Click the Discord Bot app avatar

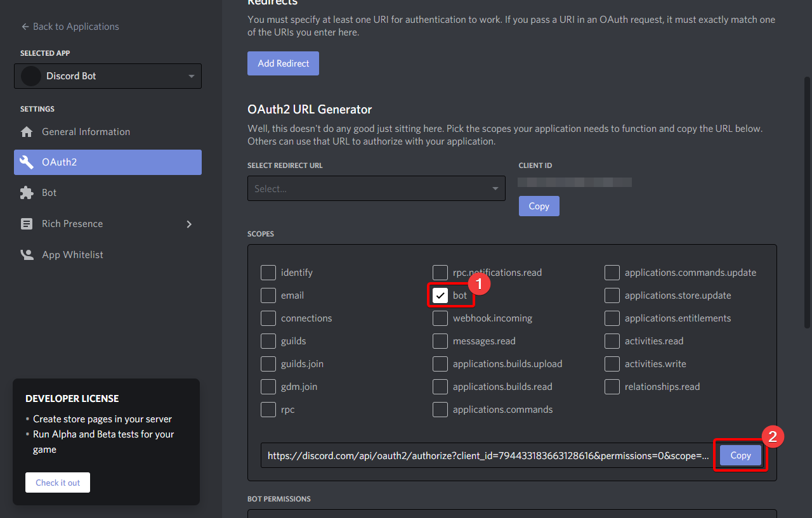(31, 76)
